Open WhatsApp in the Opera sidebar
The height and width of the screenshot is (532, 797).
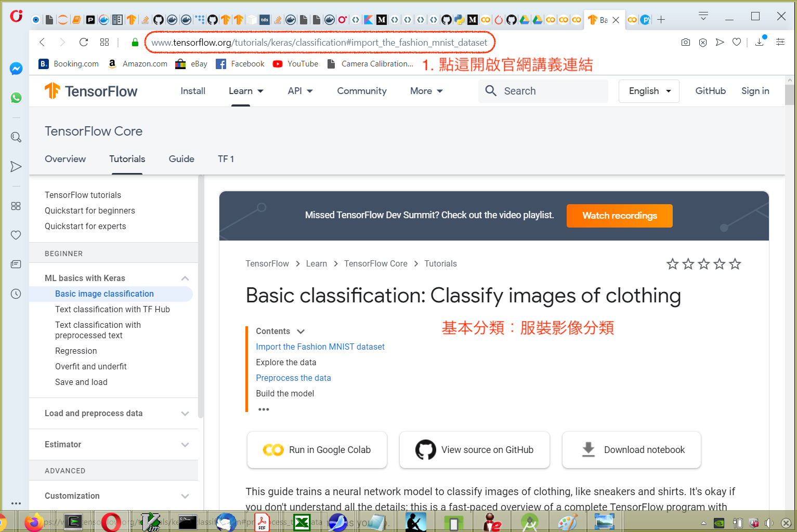coord(16,98)
